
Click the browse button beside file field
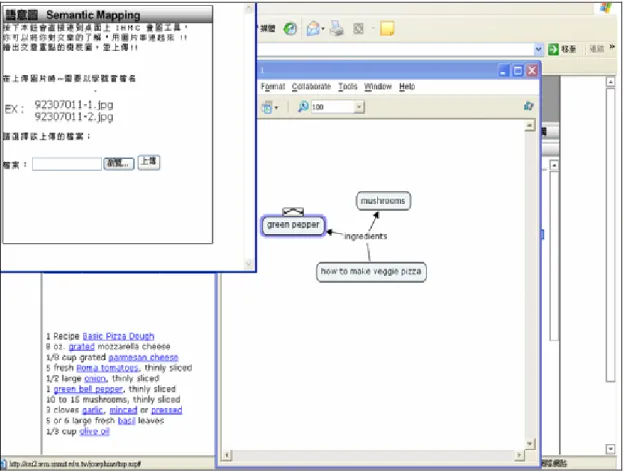tap(119, 163)
